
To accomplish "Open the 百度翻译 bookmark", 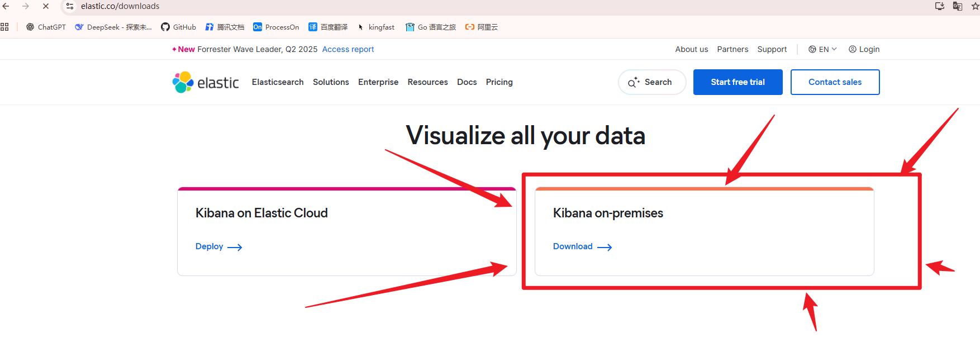I will pyautogui.click(x=328, y=27).
